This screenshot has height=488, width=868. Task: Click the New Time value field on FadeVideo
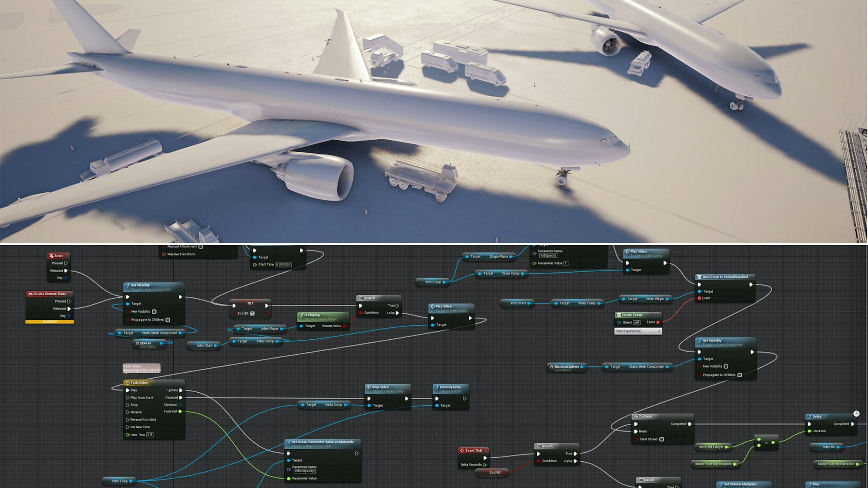coord(150,435)
